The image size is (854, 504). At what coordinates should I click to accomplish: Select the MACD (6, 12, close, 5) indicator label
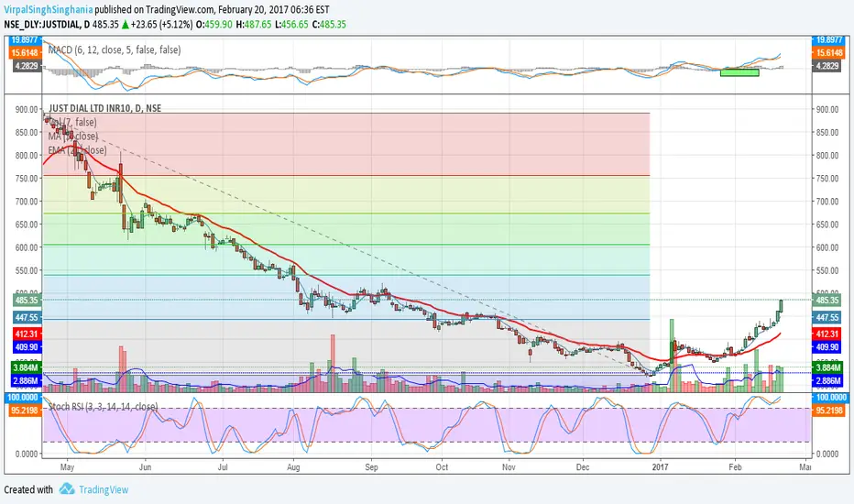click(115, 49)
